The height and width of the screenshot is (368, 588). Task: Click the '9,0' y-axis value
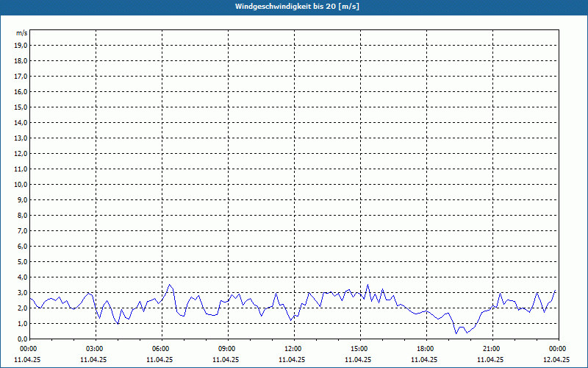click(23, 199)
